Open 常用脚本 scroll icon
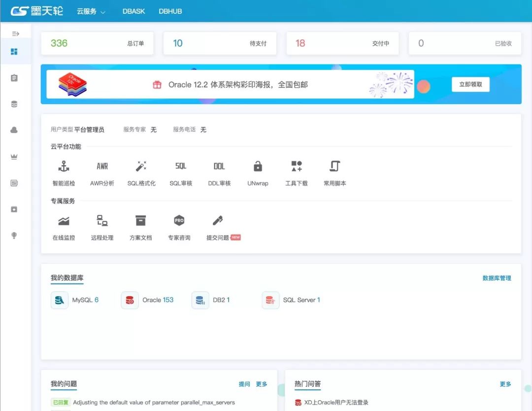The image size is (532, 411). click(x=335, y=166)
